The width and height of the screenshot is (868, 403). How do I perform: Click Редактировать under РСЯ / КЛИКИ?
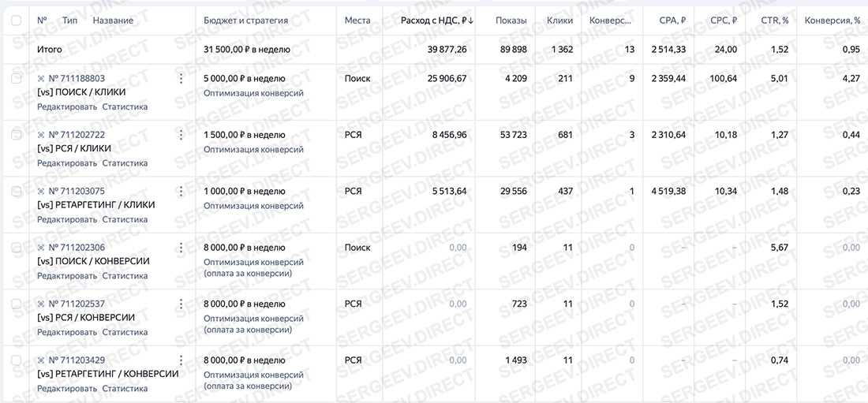pos(67,163)
